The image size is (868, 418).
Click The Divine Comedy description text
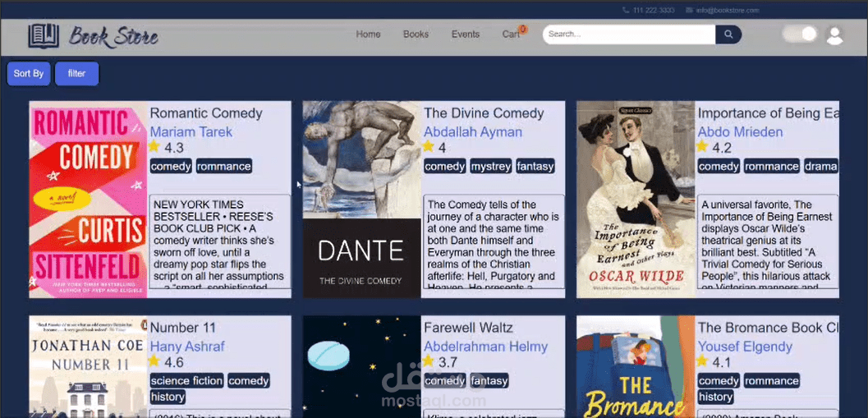[x=494, y=241]
